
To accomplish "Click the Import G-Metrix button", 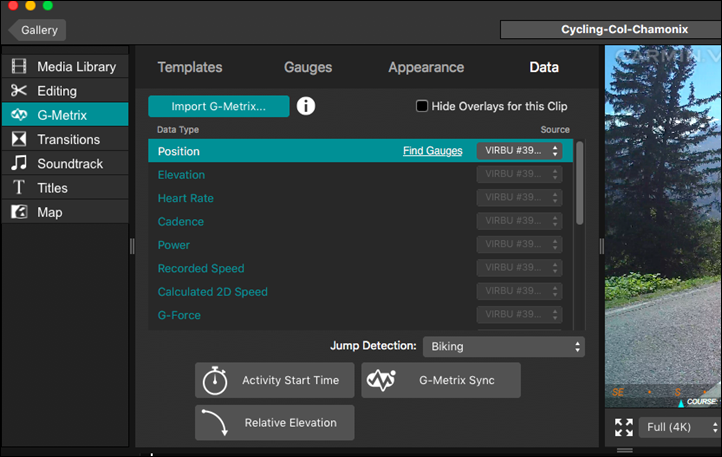I will point(218,106).
